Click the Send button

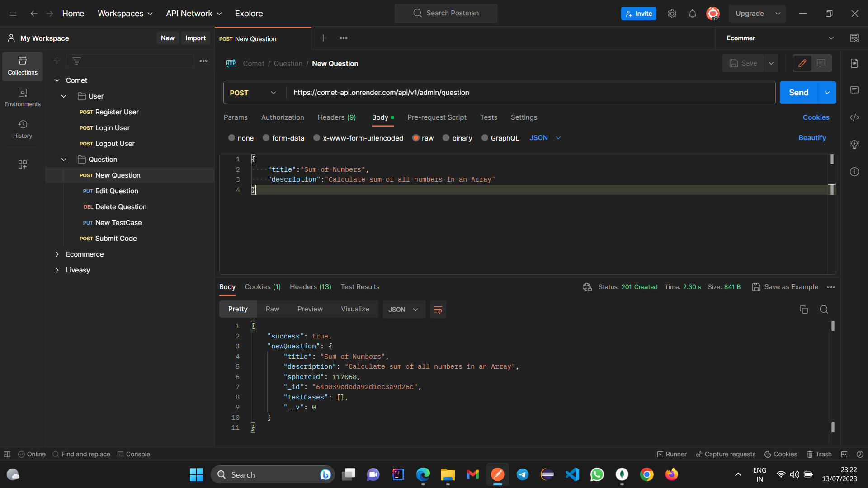(x=798, y=93)
